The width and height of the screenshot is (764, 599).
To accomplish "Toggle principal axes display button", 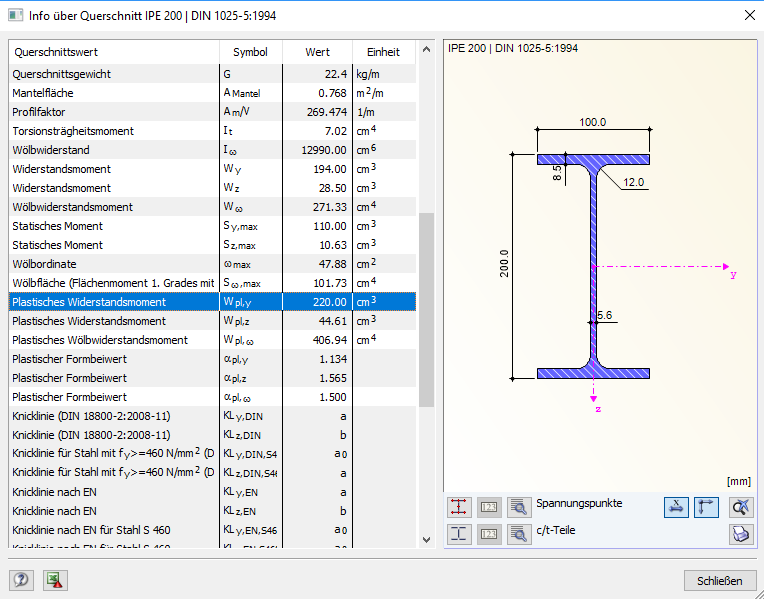I will pos(676,507).
